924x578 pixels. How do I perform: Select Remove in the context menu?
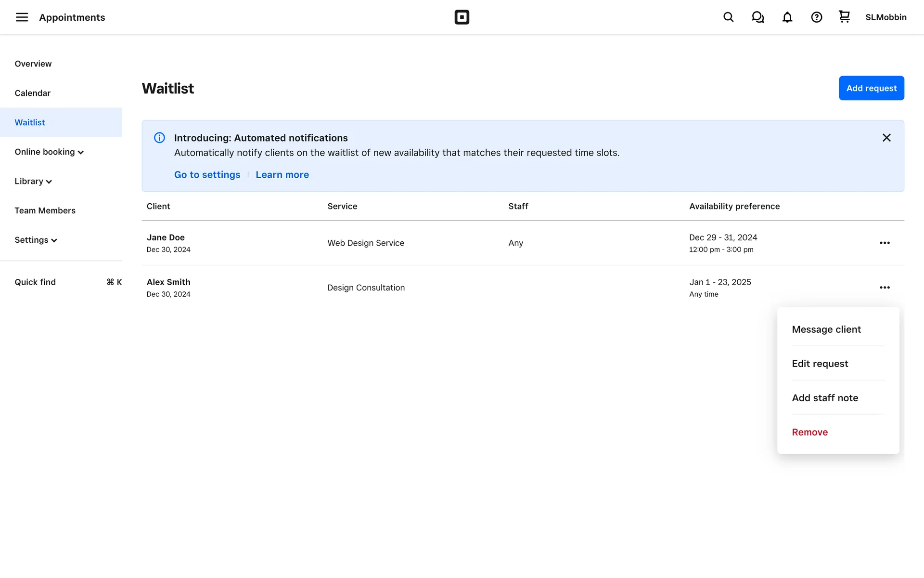click(809, 432)
